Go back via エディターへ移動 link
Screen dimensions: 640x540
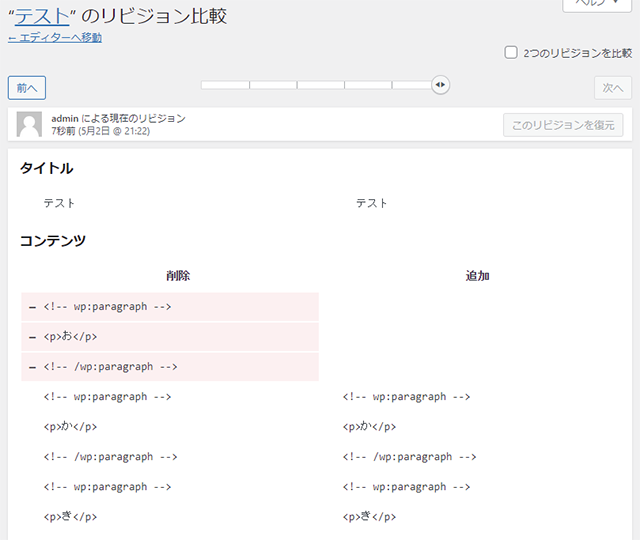click(x=55, y=38)
